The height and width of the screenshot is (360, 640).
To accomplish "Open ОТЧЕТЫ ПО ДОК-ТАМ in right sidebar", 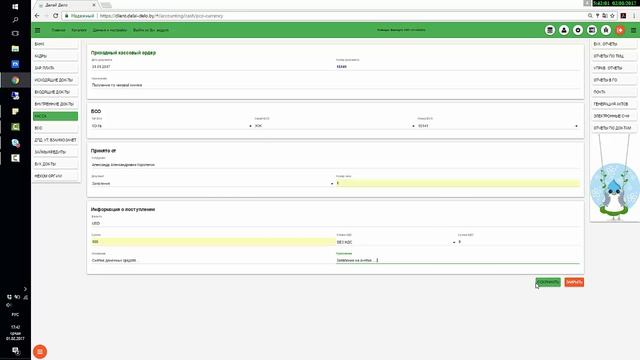I will 614,128.
